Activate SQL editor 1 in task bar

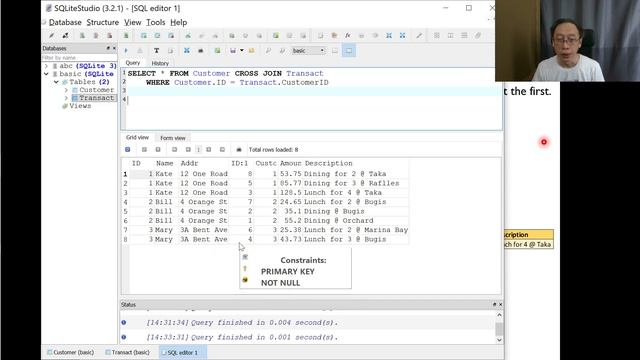[182, 352]
